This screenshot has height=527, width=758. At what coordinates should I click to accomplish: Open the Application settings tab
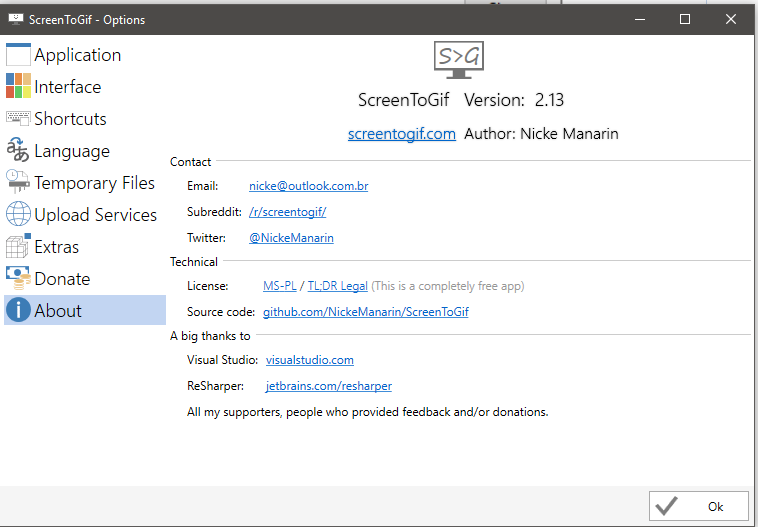85,55
